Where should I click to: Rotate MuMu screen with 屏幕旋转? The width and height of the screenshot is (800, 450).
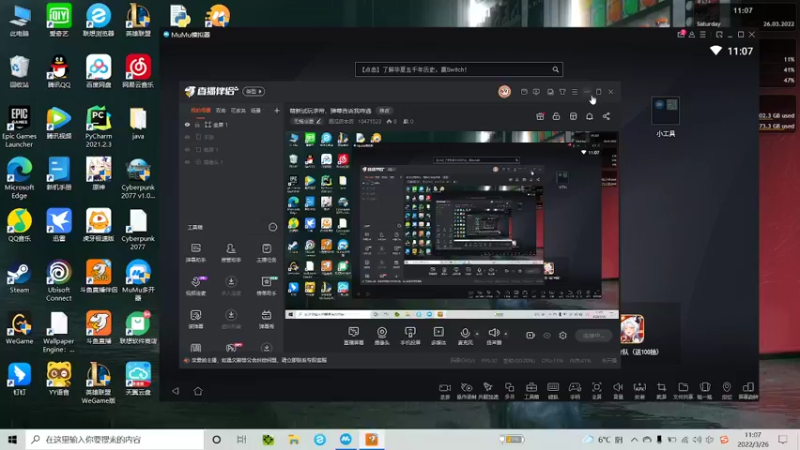click(x=748, y=390)
